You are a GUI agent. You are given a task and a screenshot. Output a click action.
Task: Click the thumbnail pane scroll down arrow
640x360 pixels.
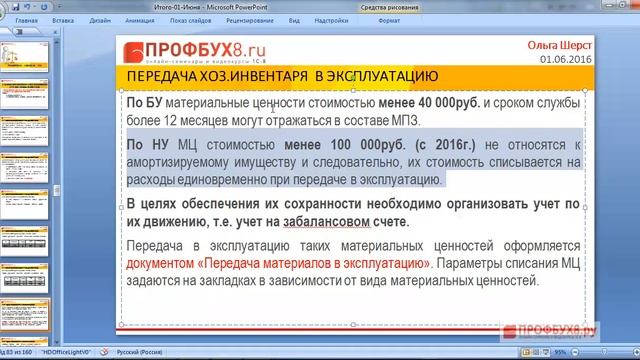57,342
